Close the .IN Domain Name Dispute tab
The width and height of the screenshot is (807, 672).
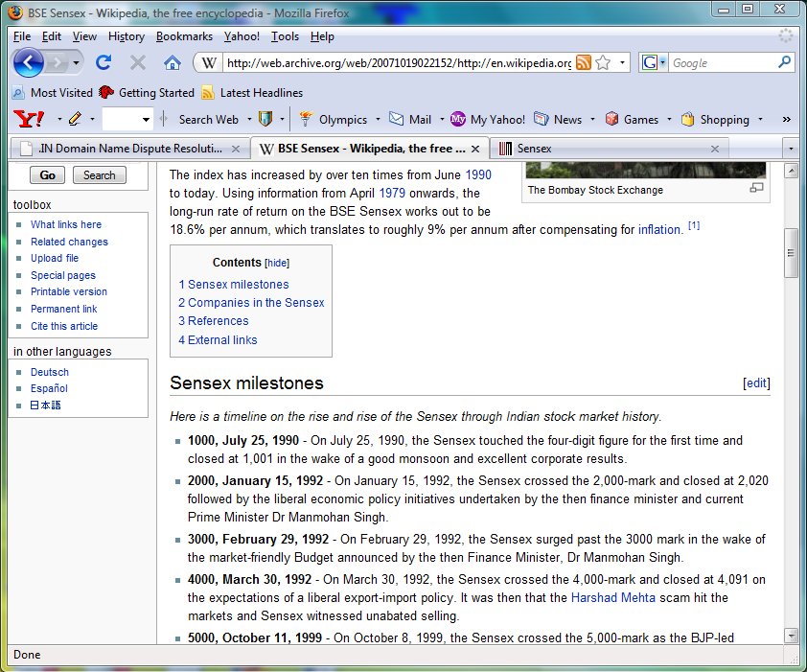[x=235, y=149]
